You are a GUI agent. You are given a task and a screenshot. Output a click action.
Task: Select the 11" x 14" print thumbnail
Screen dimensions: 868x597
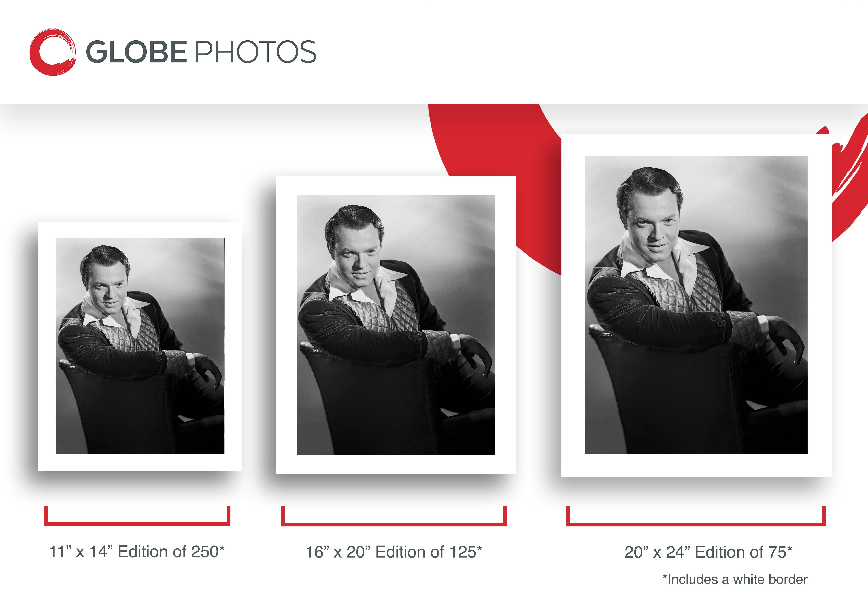coord(140,346)
